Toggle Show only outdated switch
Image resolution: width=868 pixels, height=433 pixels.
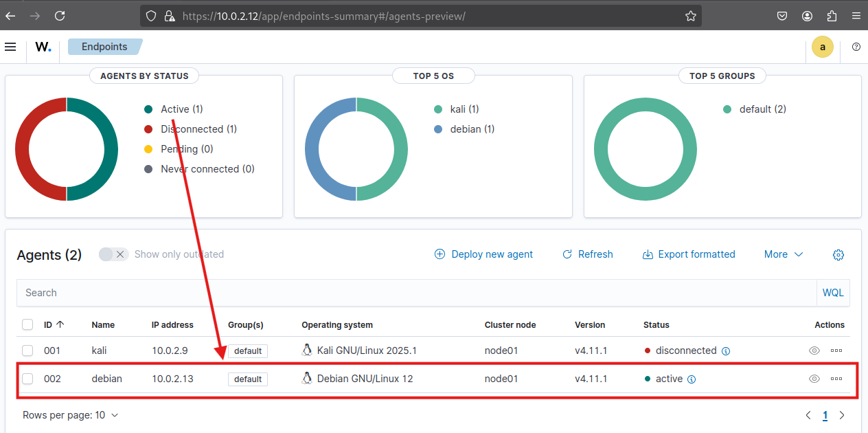click(113, 254)
